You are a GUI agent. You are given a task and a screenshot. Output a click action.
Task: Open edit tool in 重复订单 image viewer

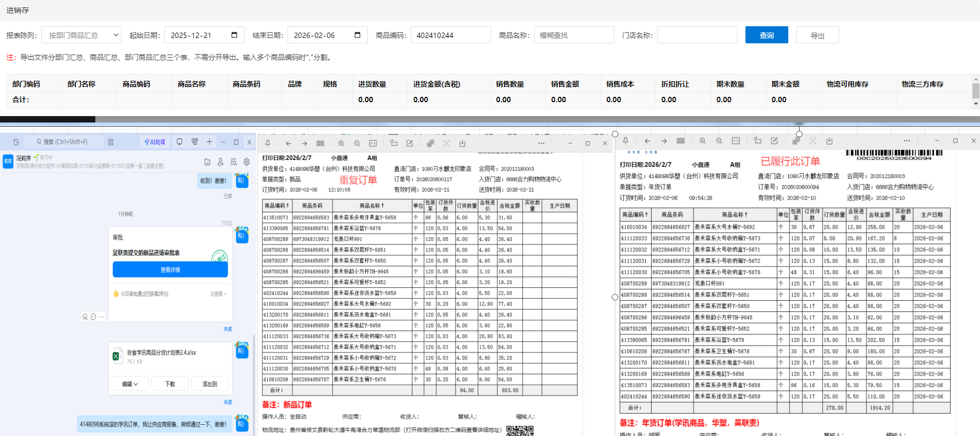410,143
